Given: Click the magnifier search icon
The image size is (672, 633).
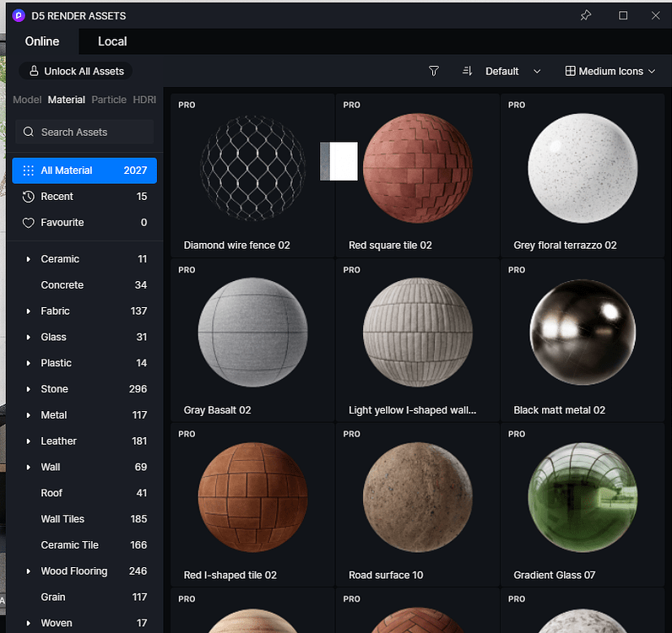Looking at the screenshot, I should (x=29, y=132).
